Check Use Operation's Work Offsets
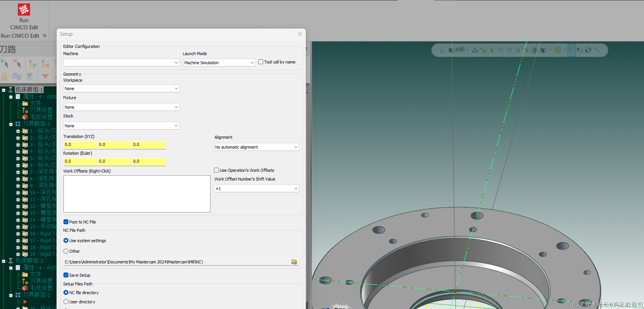The height and width of the screenshot is (309, 644). pos(217,170)
